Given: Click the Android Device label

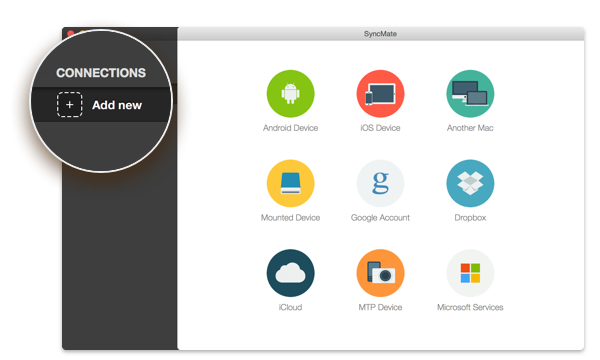Looking at the screenshot, I should coord(290,128).
